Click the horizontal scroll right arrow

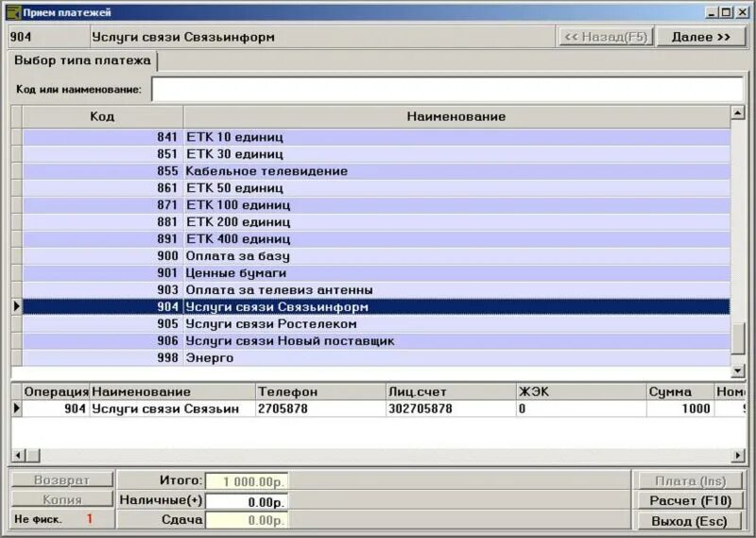[x=738, y=455]
